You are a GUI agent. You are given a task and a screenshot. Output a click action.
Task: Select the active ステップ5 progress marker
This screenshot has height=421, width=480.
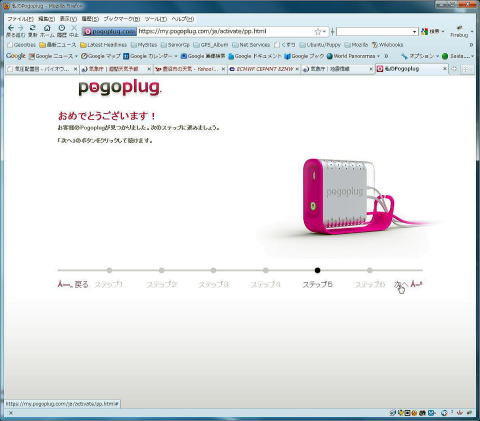point(317,270)
